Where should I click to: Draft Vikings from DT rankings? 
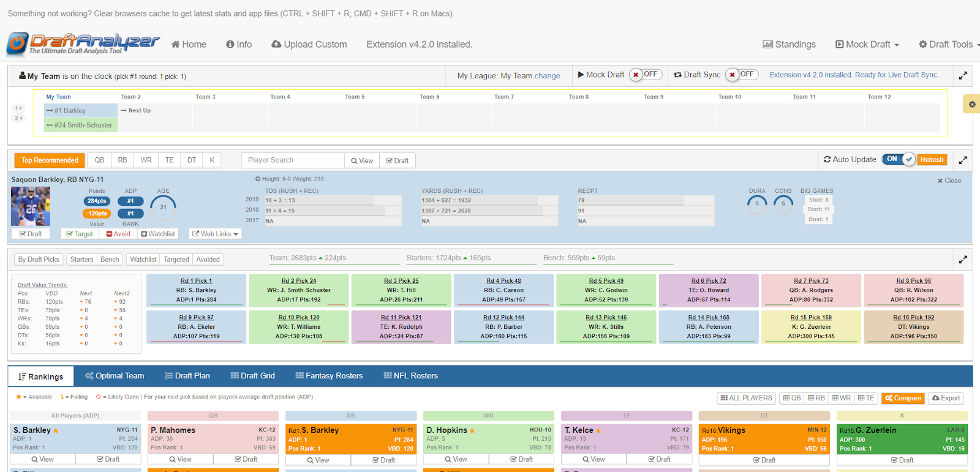(x=764, y=460)
